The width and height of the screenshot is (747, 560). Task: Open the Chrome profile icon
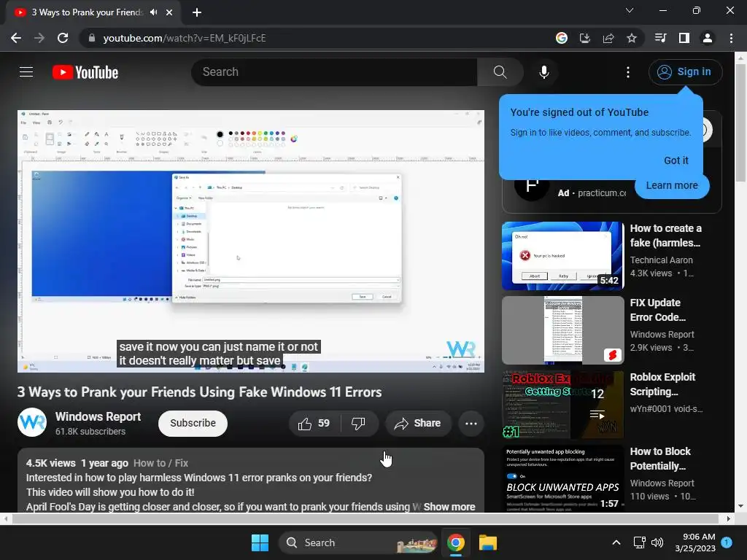tap(708, 38)
